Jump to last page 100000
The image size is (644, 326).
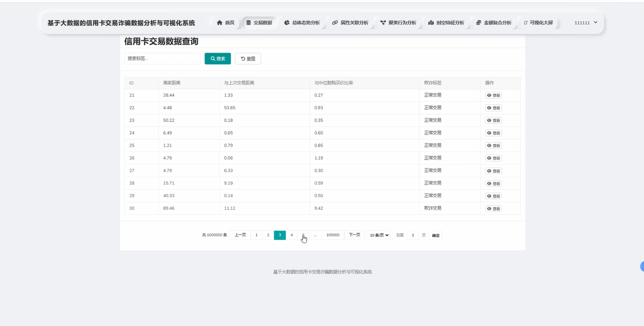pos(333,235)
